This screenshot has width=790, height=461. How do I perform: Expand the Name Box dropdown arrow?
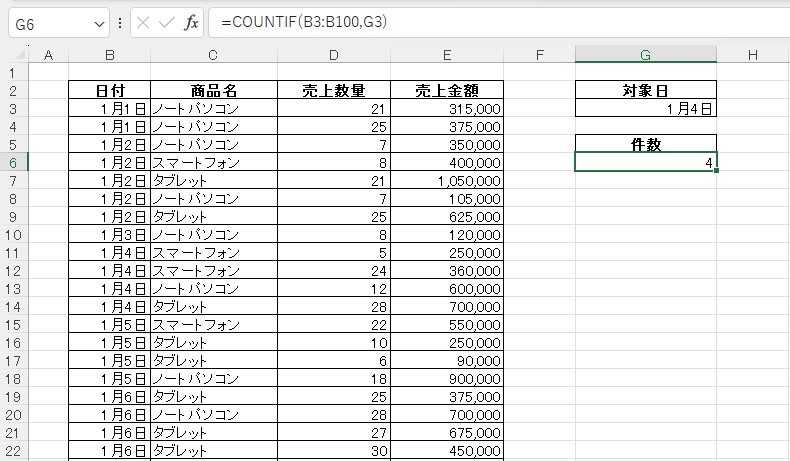tap(99, 24)
